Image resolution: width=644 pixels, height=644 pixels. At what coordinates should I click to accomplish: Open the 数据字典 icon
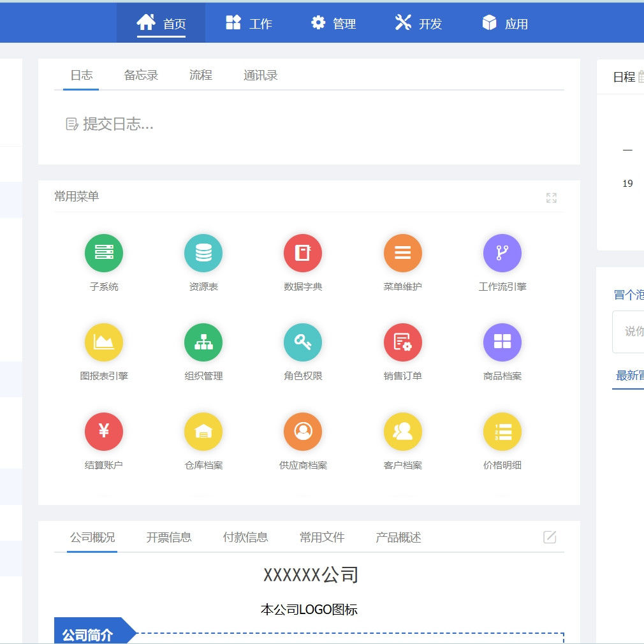(303, 253)
